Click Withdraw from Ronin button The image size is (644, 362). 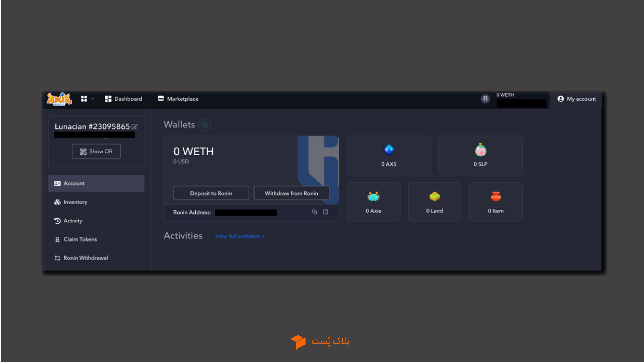[x=291, y=193]
